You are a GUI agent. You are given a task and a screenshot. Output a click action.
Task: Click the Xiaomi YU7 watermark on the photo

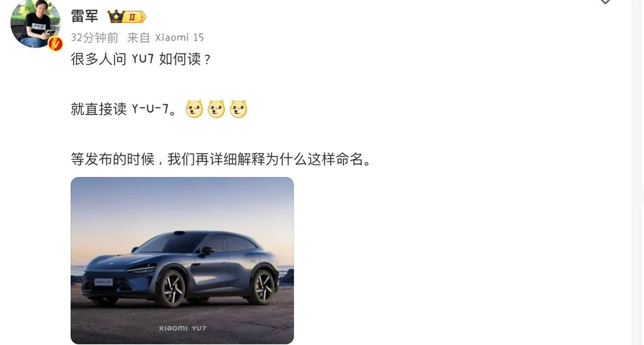coord(182,328)
